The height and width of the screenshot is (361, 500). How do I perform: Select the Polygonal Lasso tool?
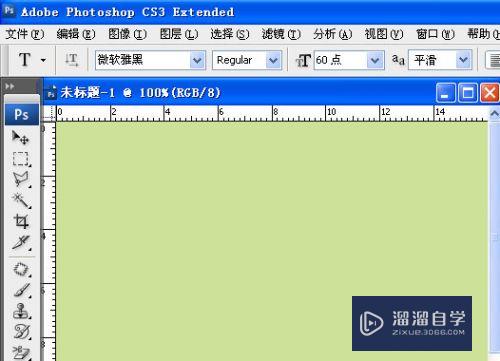tap(21, 179)
